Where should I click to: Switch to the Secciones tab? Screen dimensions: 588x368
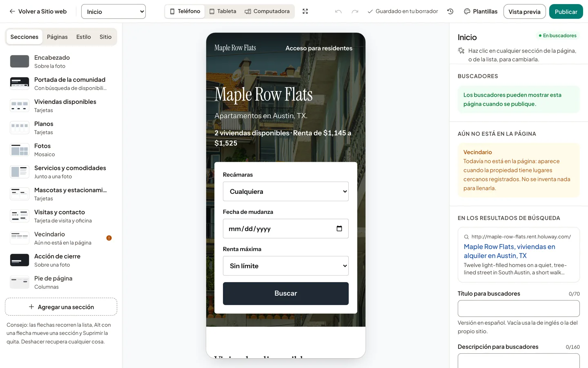pos(24,37)
